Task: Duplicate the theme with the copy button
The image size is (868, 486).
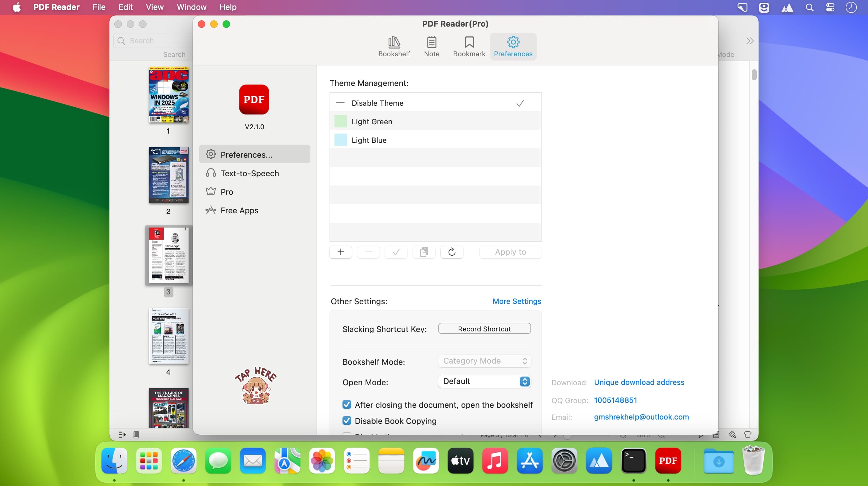Action: point(424,252)
